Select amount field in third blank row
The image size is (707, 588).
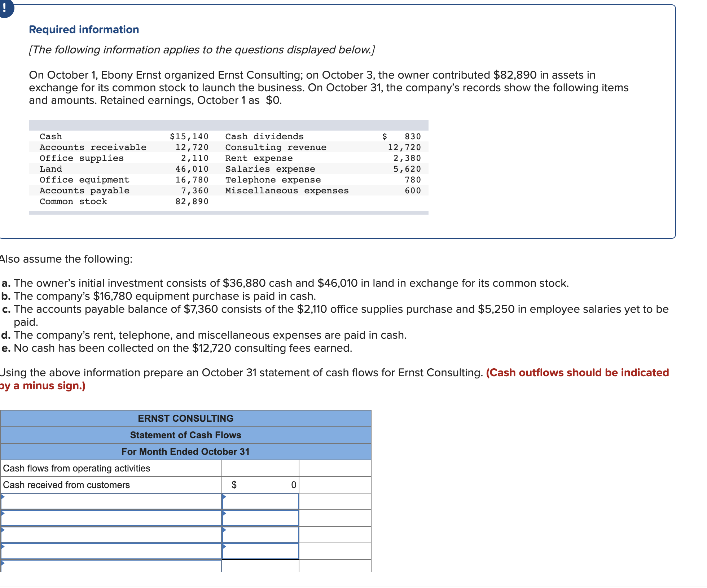point(260,535)
